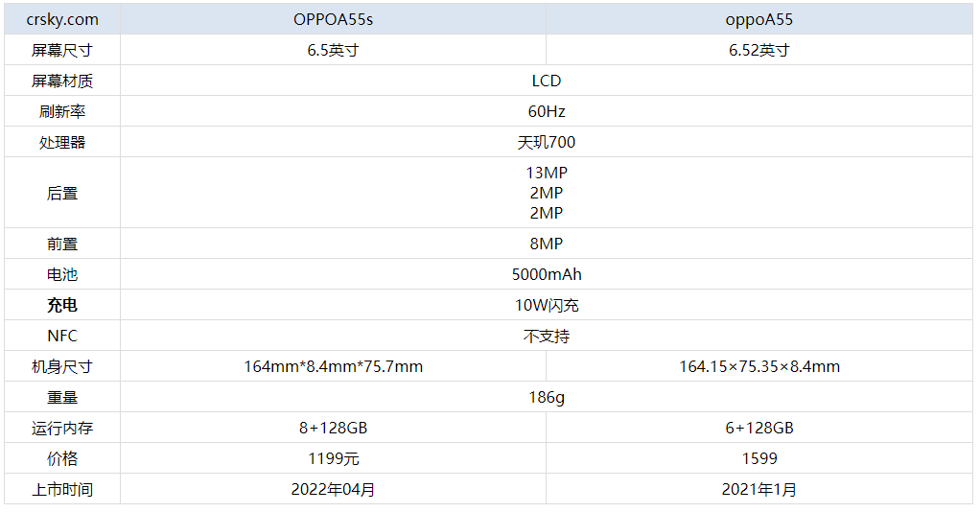Click the 164.15×75.35×8.4mm dimension cell
Screen dimensions: 980x512
tap(758, 366)
